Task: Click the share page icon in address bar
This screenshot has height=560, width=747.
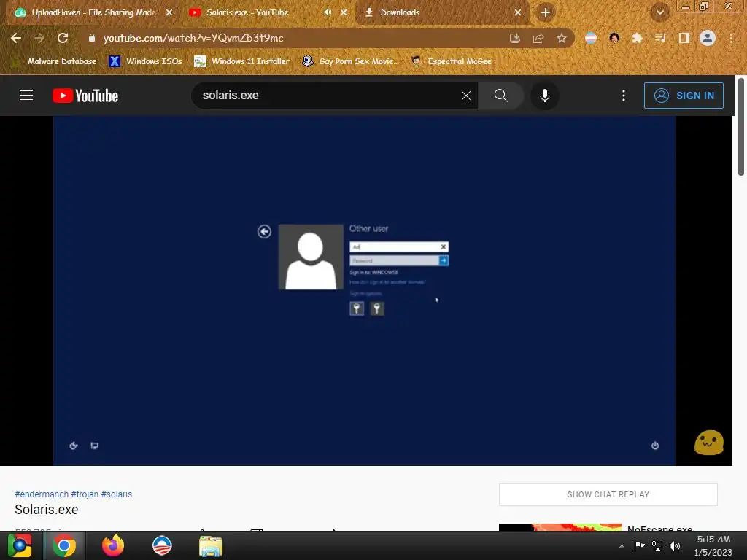Action: pyautogui.click(x=538, y=38)
